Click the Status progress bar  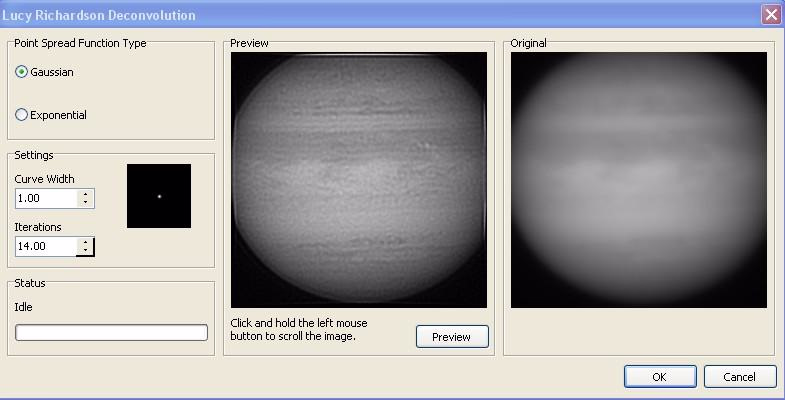click(x=112, y=333)
